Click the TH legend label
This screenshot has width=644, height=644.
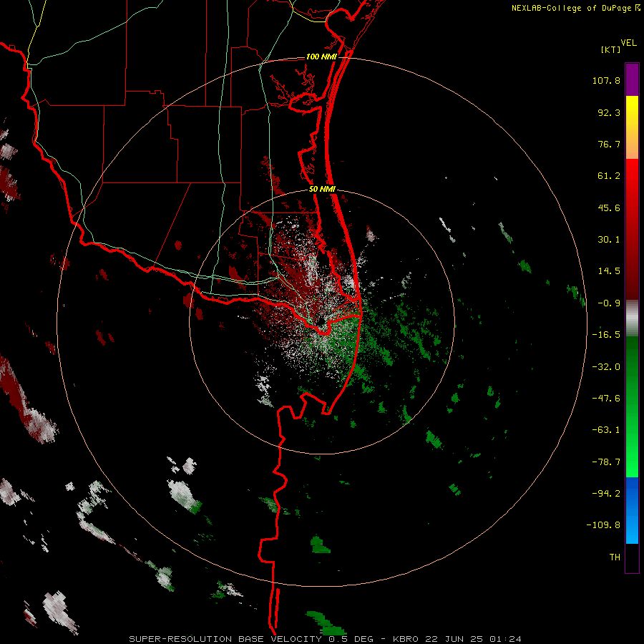(x=615, y=557)
